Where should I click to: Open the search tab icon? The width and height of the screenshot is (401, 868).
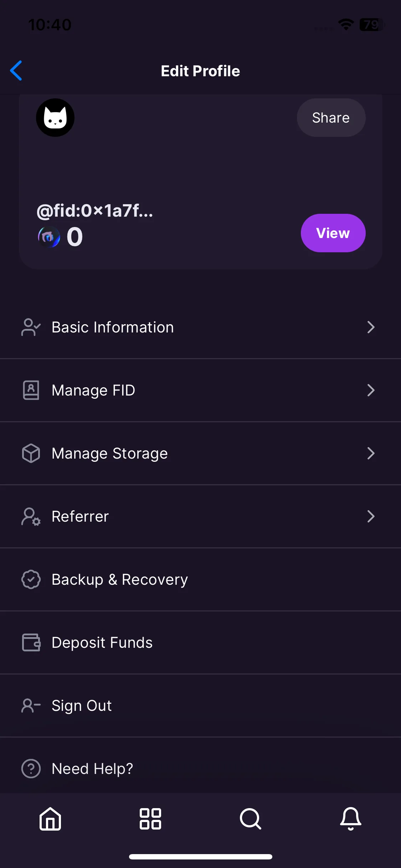251,818
